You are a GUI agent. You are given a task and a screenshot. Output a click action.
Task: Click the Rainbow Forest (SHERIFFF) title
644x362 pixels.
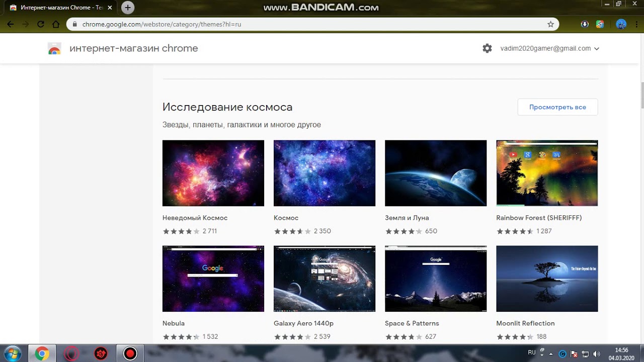click(x=539, y=218)
